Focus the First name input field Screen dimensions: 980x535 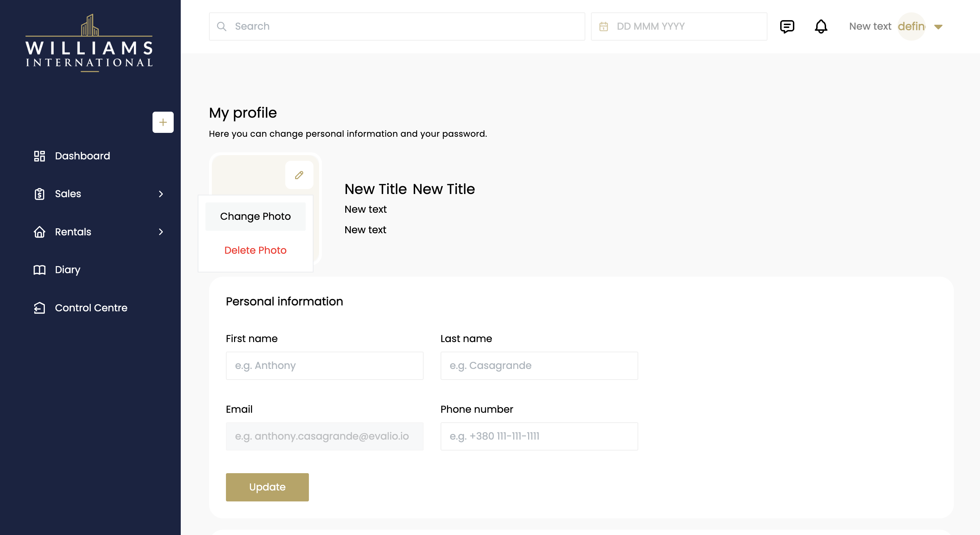pos(324,365)
